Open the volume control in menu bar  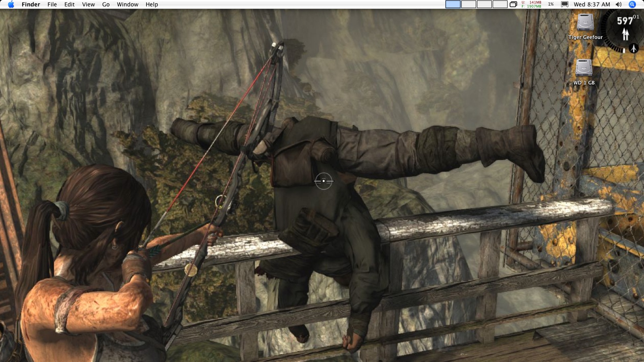(x=619, y=4)
